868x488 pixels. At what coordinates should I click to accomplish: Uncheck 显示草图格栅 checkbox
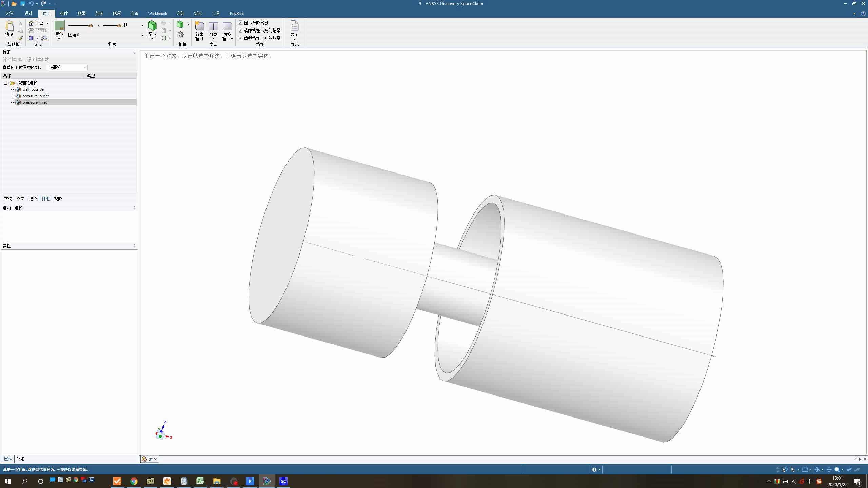point(240,23)
